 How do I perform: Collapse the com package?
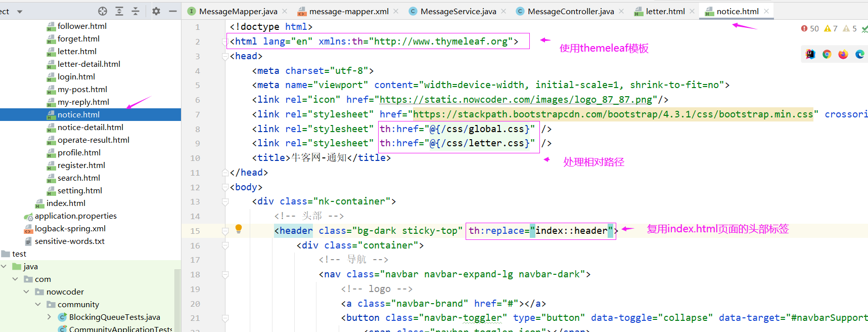point(15,279)
